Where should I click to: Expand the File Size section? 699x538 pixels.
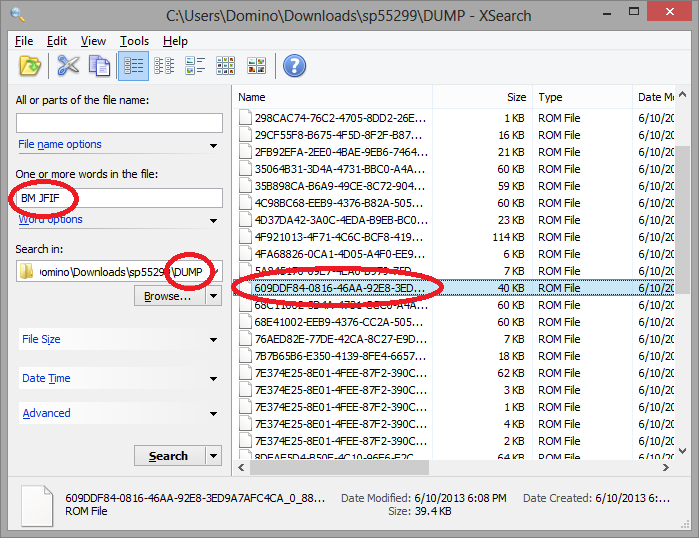click(214, 340)
